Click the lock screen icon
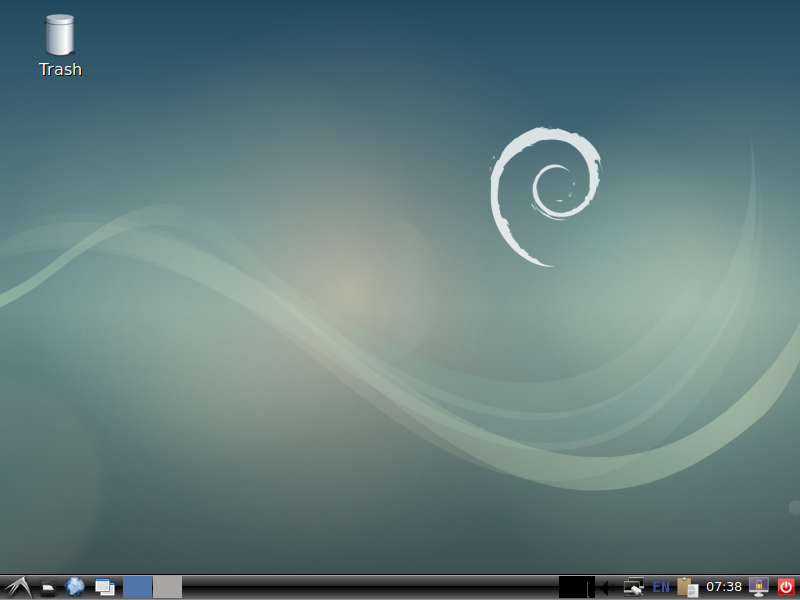This screenshot has height=600, width=800. [759, 587]
